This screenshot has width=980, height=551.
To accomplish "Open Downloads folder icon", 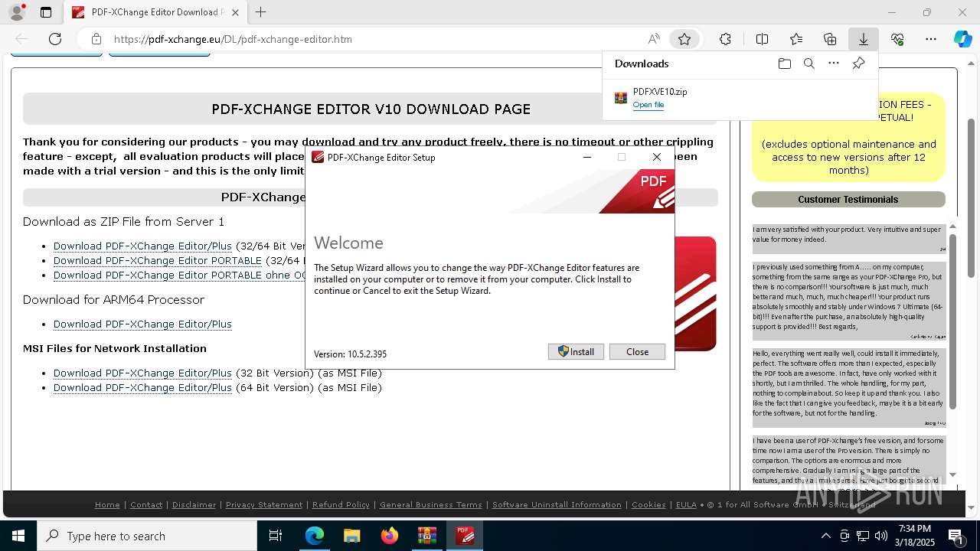I will point(784,64).
